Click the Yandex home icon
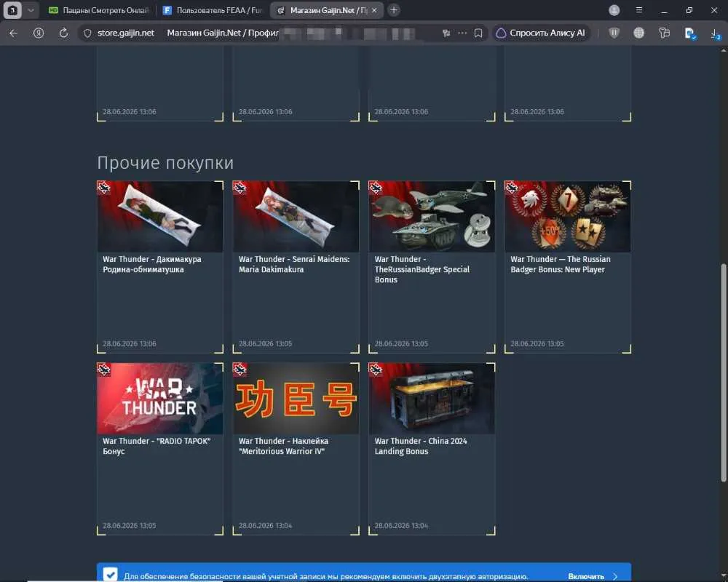 pos(39,33)
